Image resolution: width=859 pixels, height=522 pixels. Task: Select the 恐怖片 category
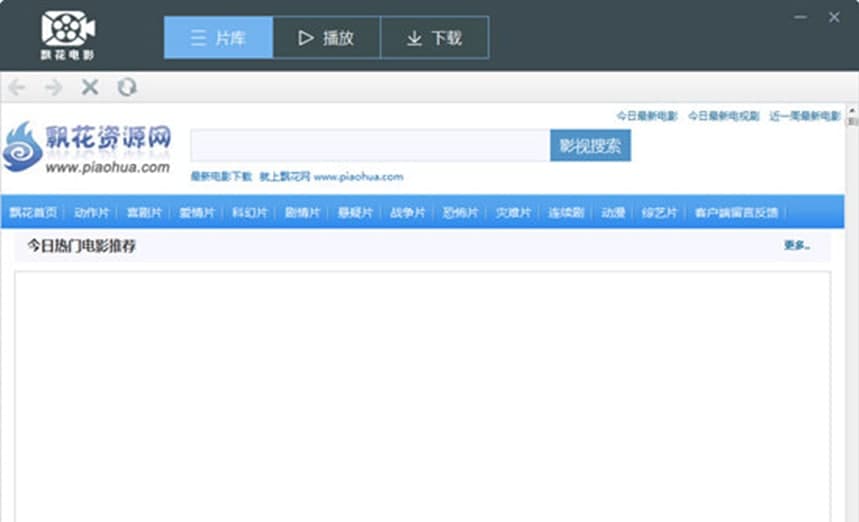click(460, 213)
